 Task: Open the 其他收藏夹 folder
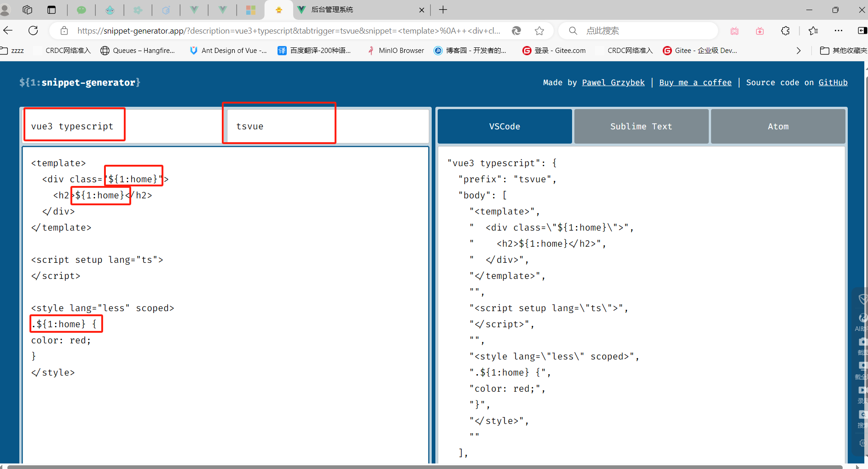click(x=844, y=51)
